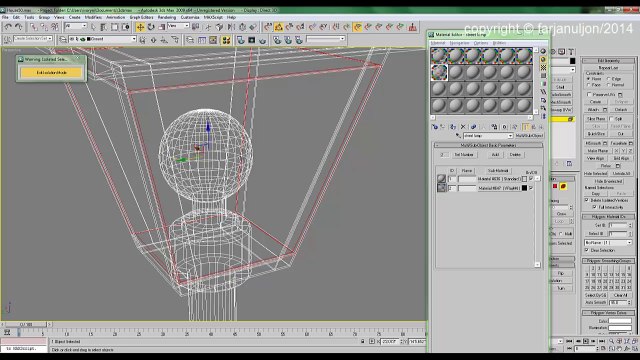Toggle the Split checkbox beside Slice Plane

[611, 118]
